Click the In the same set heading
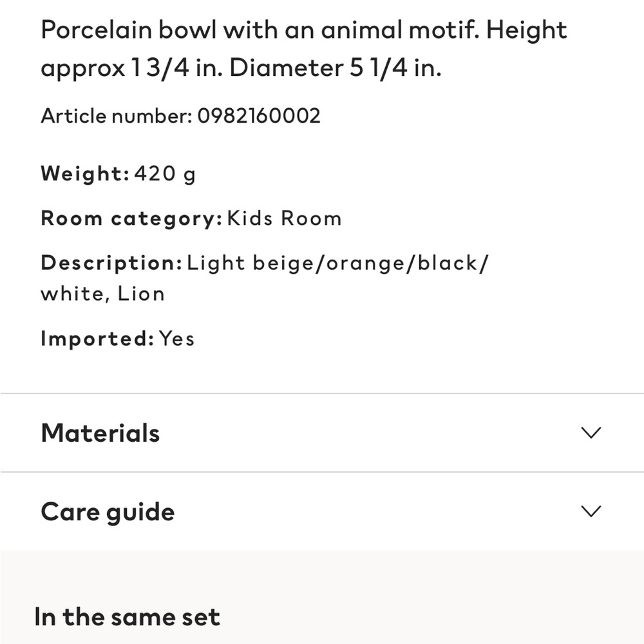The height and width of the screenshot is (644, 644). (128, 617)
